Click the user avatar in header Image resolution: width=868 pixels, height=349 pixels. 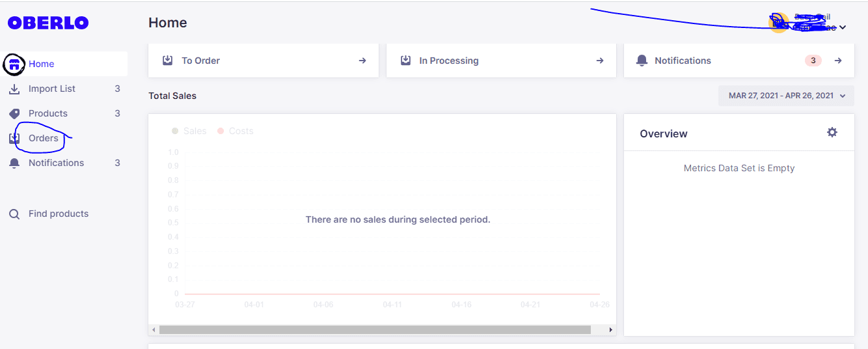pos(778,23)
